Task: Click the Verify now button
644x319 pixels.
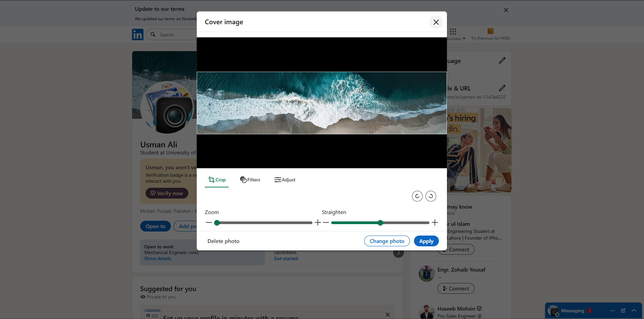Action: (167, 193)
